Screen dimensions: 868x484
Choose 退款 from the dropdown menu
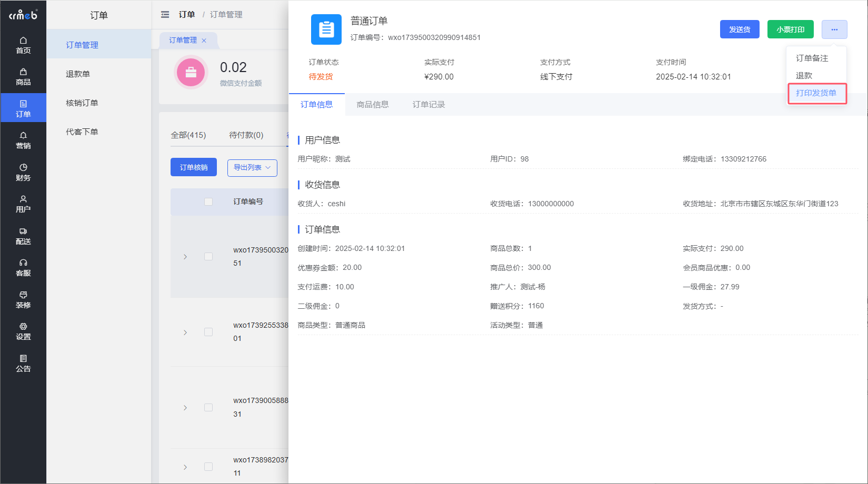pyautogui.click(x=804, y=76)
